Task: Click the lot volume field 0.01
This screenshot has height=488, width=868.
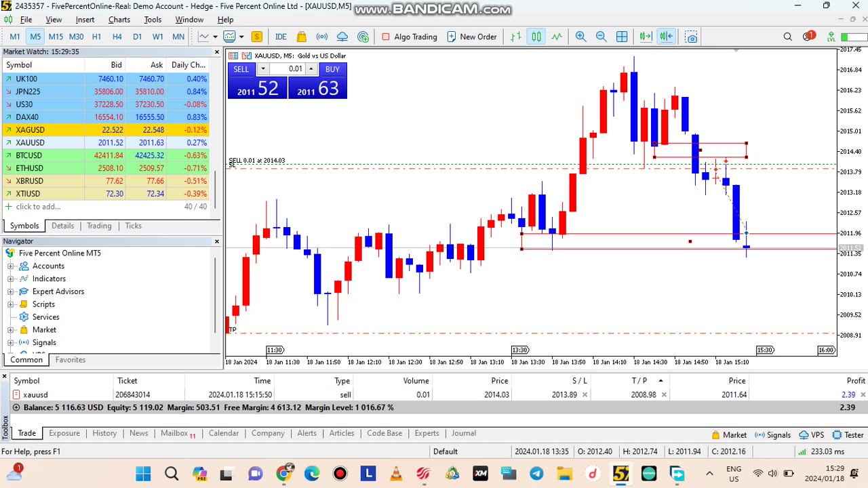Action: coord(288,69)
